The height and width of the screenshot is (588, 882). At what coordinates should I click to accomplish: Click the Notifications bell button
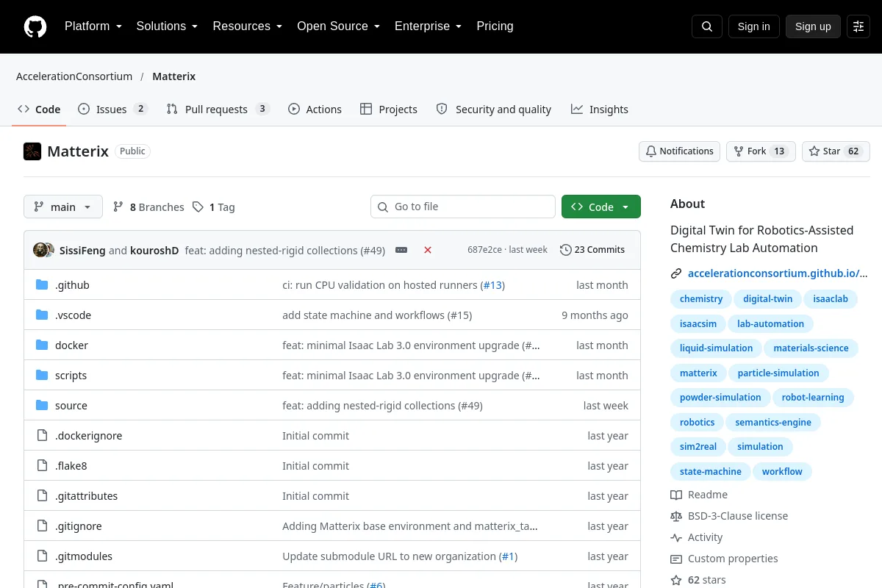coord(679,151)
